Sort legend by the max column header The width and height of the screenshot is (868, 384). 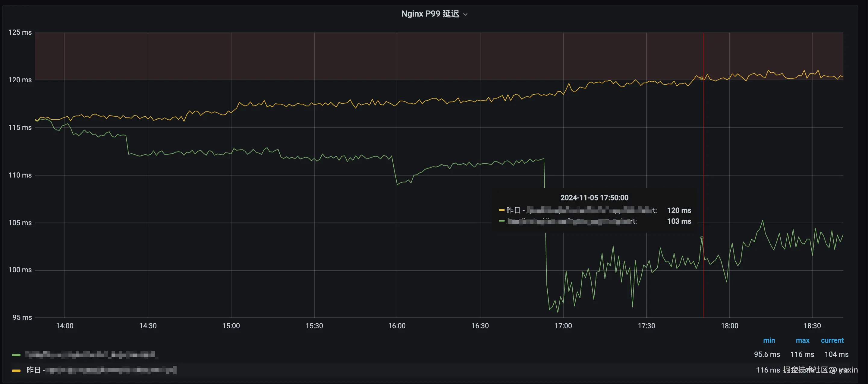click(802, 340)
